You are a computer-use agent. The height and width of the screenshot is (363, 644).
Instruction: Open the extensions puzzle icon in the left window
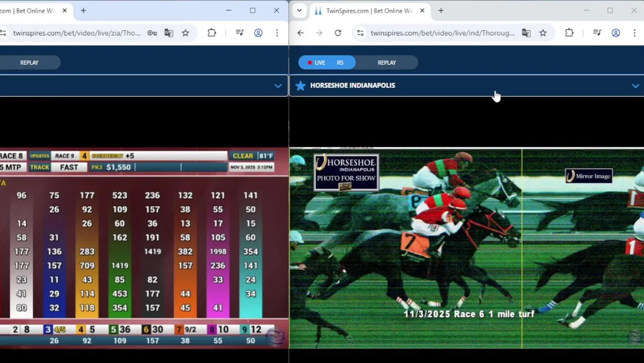click(x=212, y=33)
